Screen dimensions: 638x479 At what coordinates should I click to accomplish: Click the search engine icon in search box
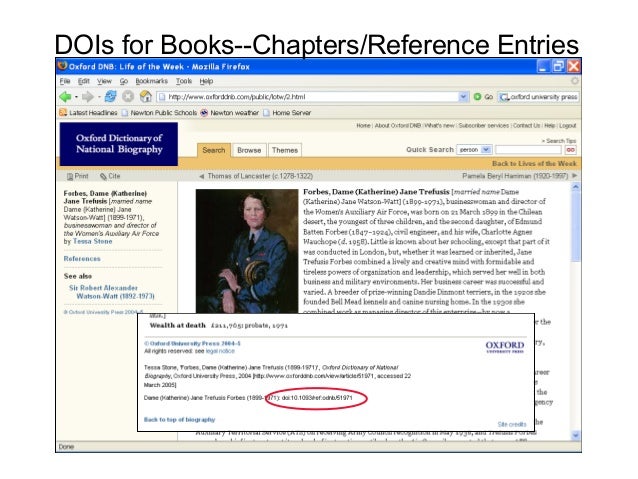(505, 97)
